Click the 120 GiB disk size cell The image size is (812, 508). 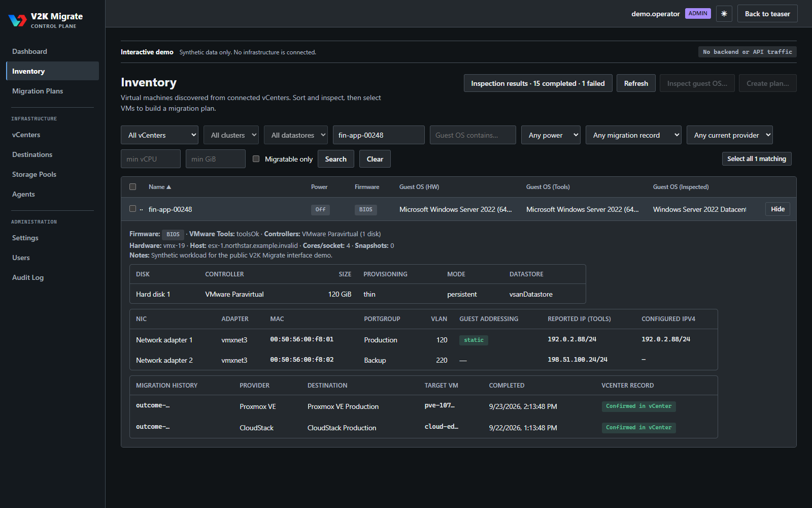click(340, 294)
